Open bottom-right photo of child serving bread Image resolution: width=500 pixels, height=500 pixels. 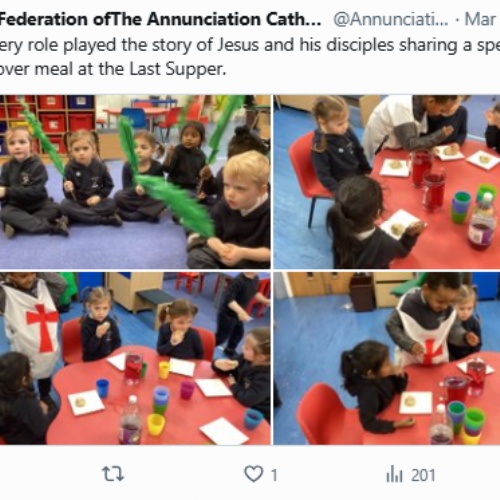[387, 358]
